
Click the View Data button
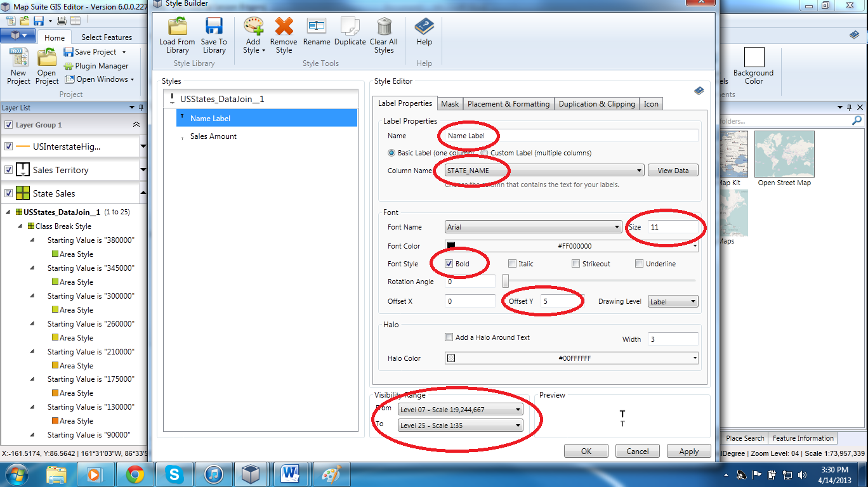point(673,171)
